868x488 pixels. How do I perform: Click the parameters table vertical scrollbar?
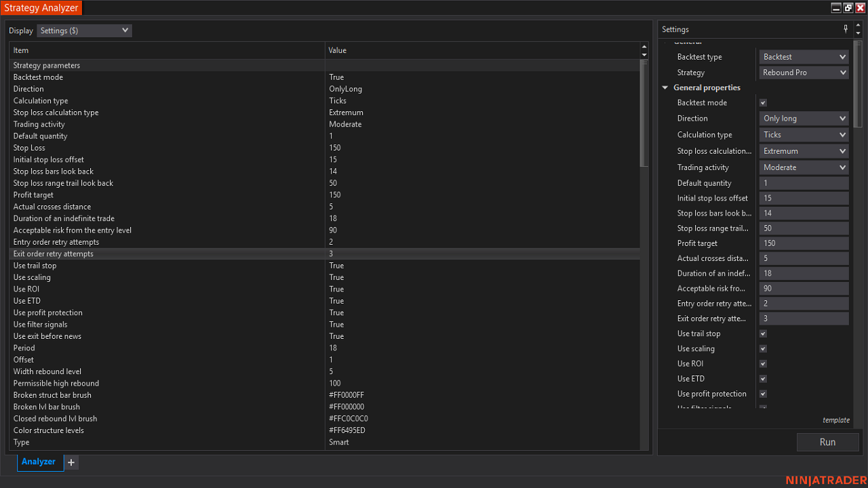(x=644, y=113)
